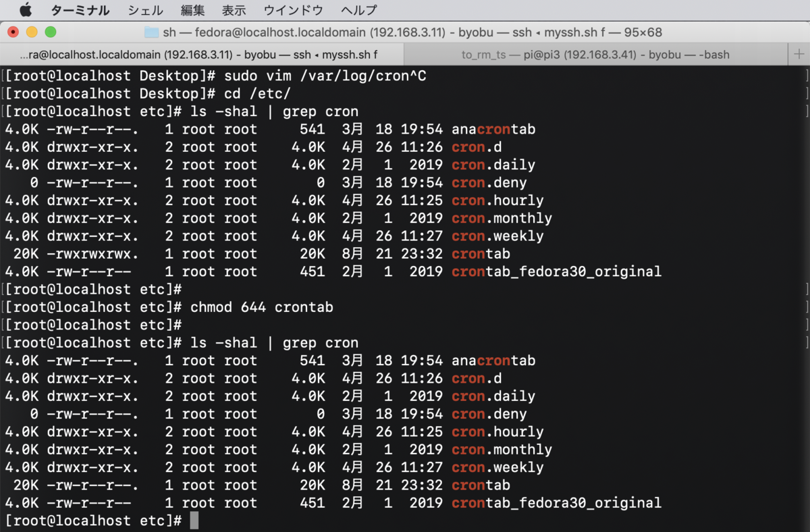Click the final '[root@localhost etc]#' prompt

click(x=93, y=521)
